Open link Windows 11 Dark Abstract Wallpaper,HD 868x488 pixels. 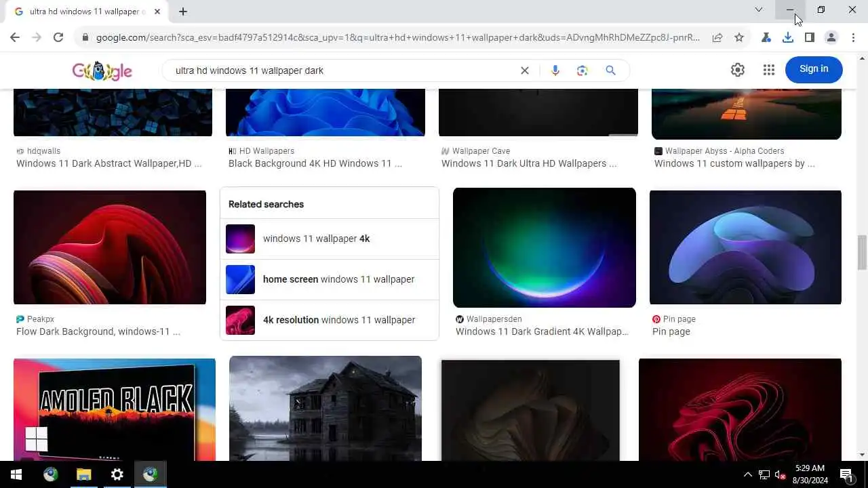click(x=109, y=163)
